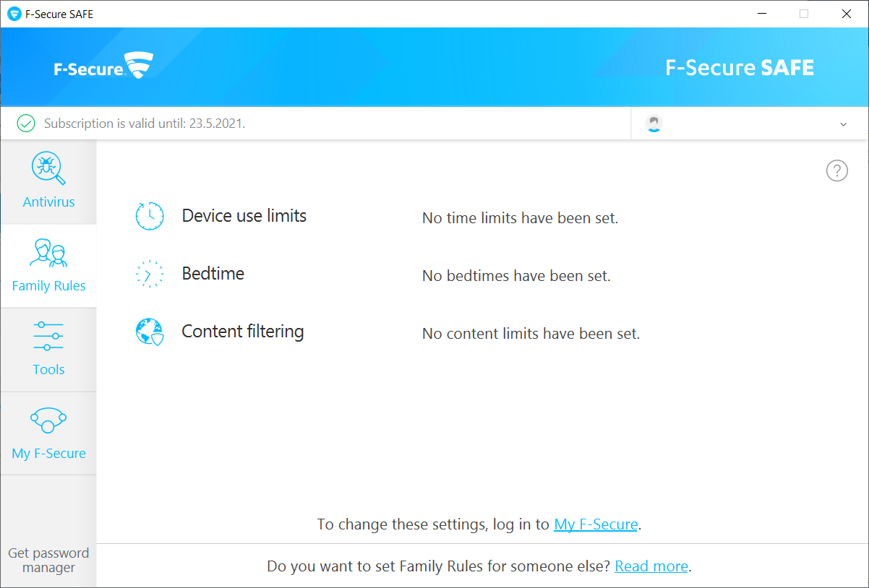Click the Bedtime row text
869x588 pixels.
click(213, 273)
